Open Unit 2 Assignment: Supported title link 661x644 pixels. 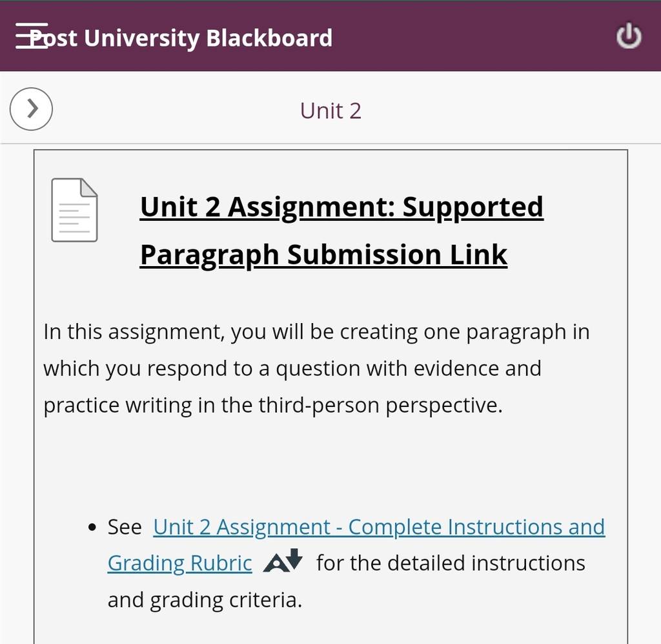341,207
